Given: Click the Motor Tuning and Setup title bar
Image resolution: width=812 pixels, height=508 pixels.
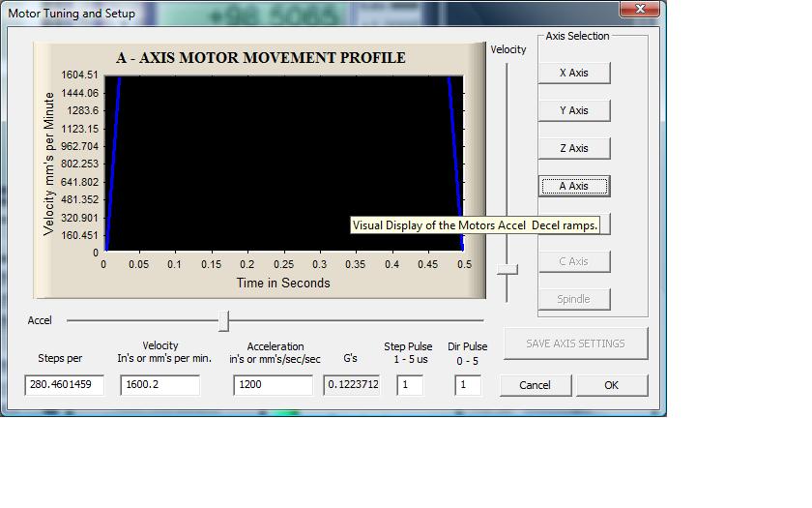Looking at the screenshot, I should pos(290,13).
